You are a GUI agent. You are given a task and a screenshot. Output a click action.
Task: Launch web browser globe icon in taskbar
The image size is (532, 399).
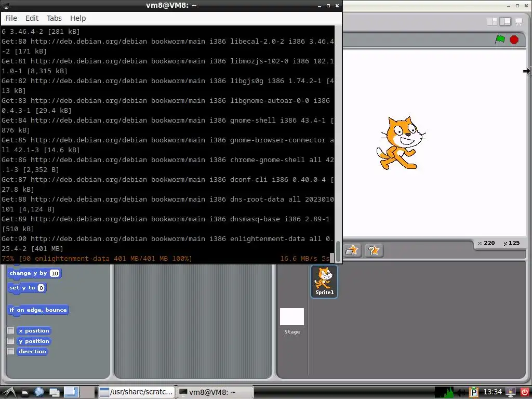(39, 392)
